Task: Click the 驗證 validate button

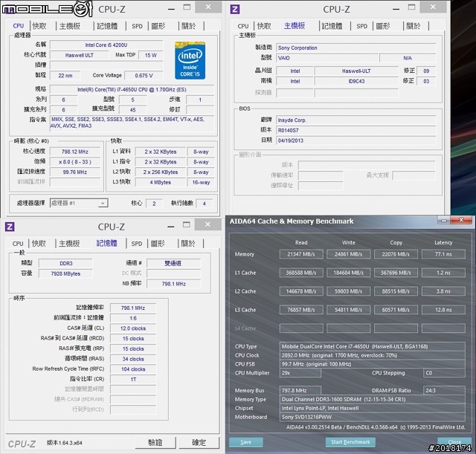Action: [155, 442]
